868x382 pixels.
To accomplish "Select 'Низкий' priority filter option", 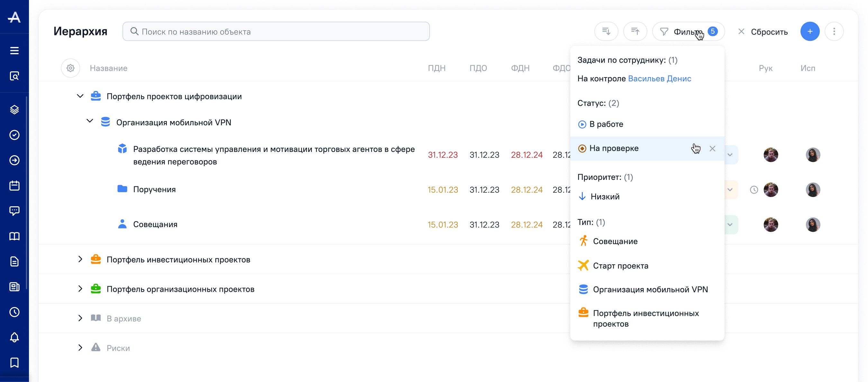I will click(x=604, y=196).
